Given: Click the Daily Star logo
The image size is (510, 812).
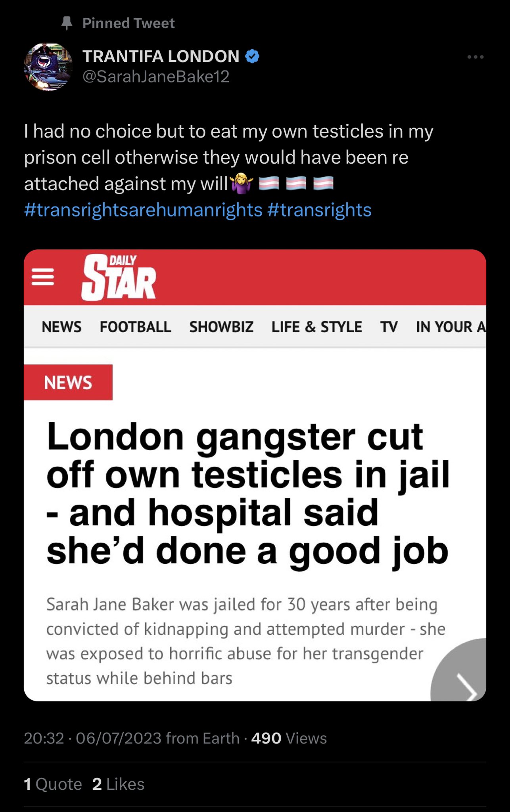Looking at the screenshot, I should point(119,277).
